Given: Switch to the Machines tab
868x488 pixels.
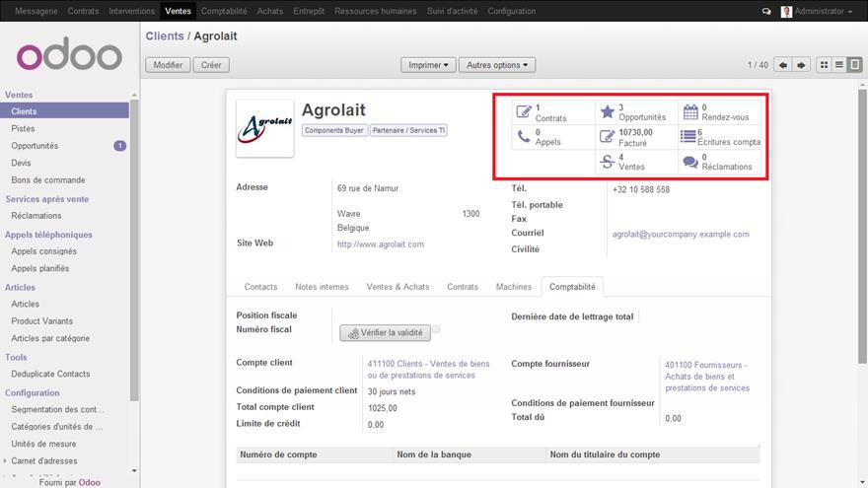Looking at the screenshot, I should click(x=513, y=287).
